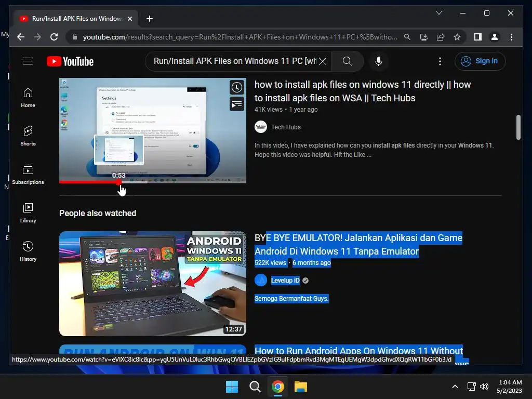This screenshot has width=532, height=399.
Task: Open File Explorer from the taskbar
Action: tap(301, 387)
